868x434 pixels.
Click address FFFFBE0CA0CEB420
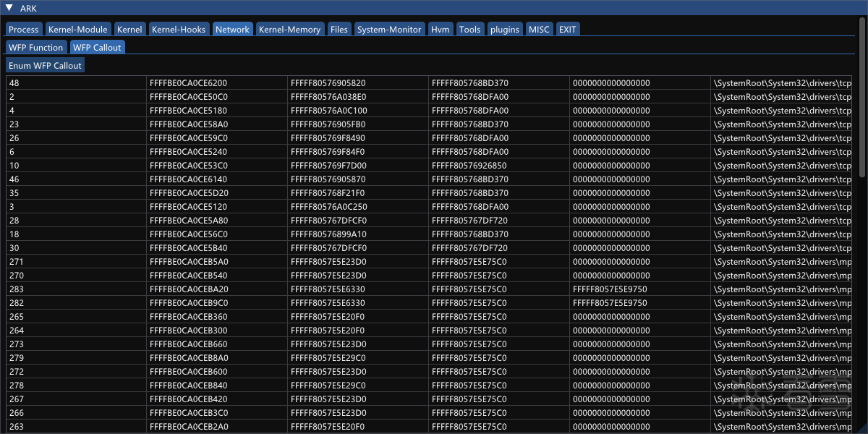[217, 399]
